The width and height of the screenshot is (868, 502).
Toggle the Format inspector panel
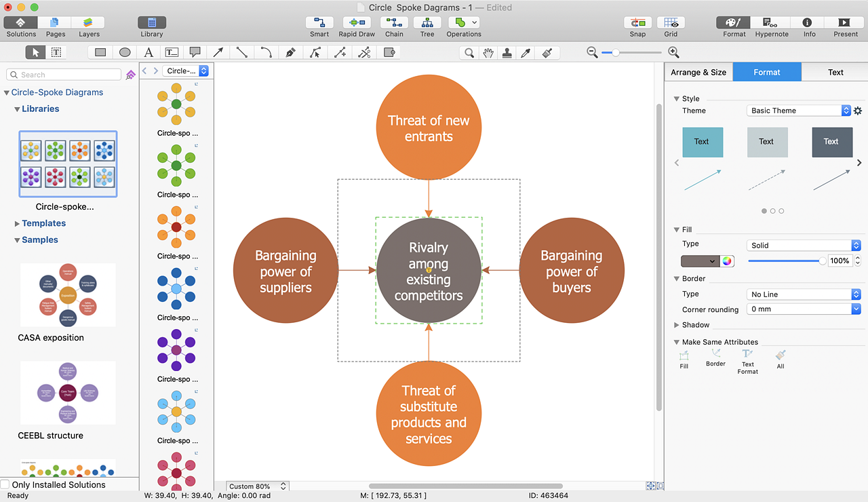(734, 22)
